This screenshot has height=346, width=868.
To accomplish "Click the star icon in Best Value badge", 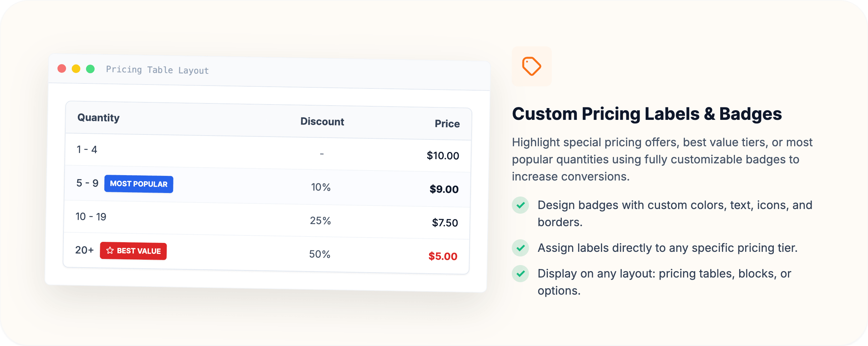I will (110, 250).
